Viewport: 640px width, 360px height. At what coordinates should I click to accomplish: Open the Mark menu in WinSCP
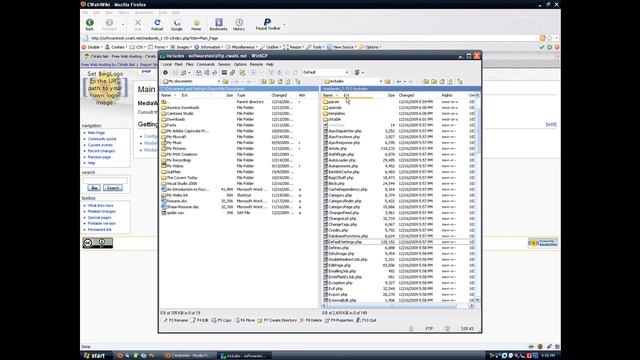178,64
